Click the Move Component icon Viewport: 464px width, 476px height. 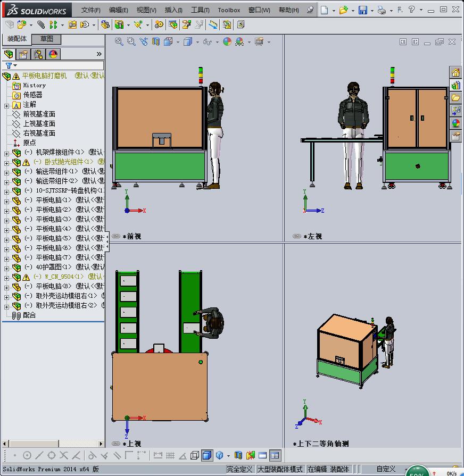pos(85,24)
